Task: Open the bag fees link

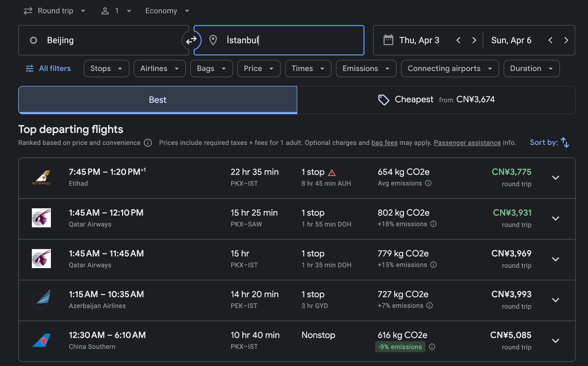Action: tap(384, 143)
